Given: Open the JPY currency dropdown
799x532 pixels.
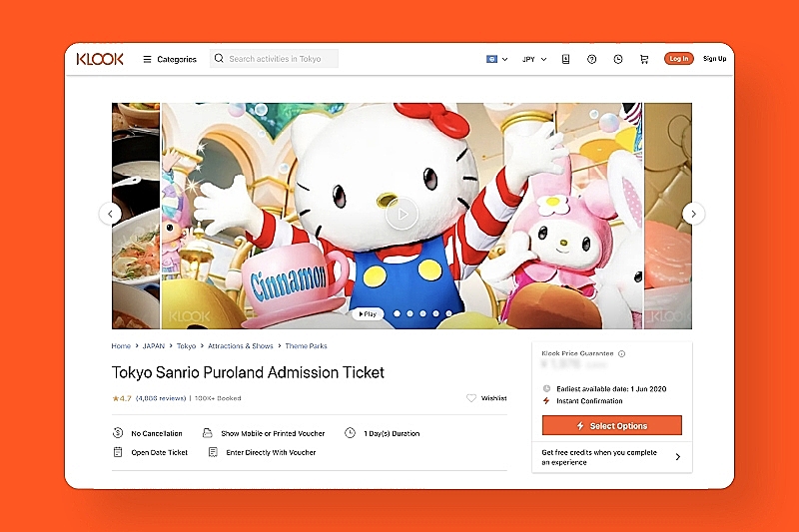Looking at the screenshot, I should 534,59.
